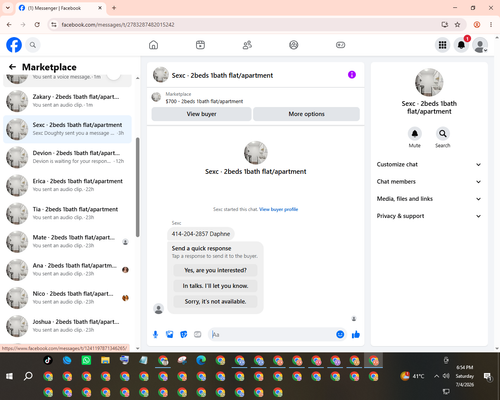The width and height of the screenshot is (500, 400).
Task: Click the message '414-204-2857 Daphne'
Action: point(201,234)
